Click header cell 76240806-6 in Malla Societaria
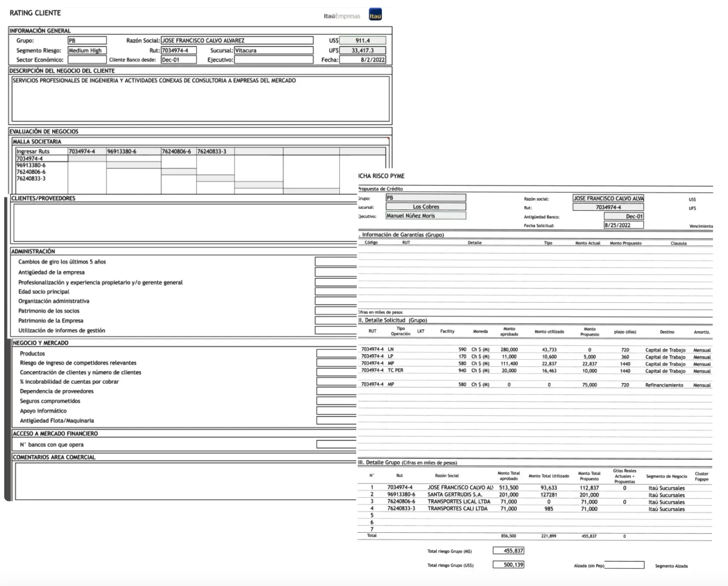The width and height of the screenshot is (728, 586). [179, 151]
